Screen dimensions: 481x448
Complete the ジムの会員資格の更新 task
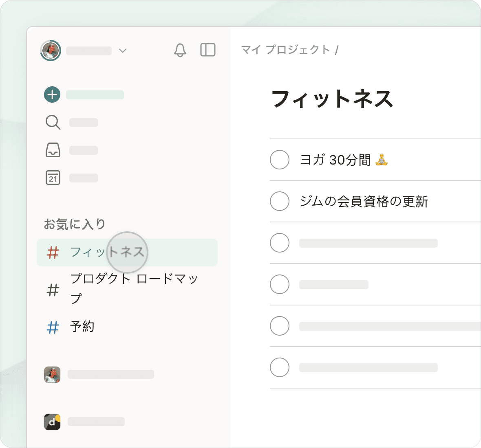pyautogui.click(x=280, y=201)
